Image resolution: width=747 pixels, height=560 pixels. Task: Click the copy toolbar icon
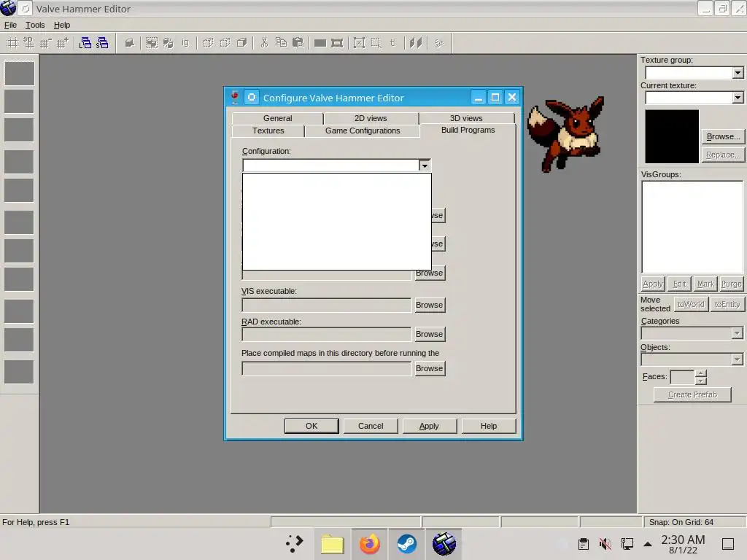[x=281, y=43]
